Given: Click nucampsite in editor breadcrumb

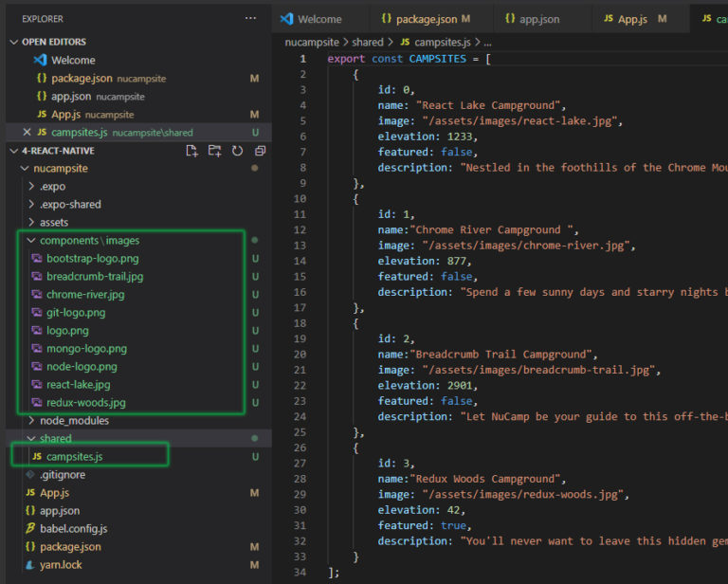Looking at the screenshot, I should [312, 43].
